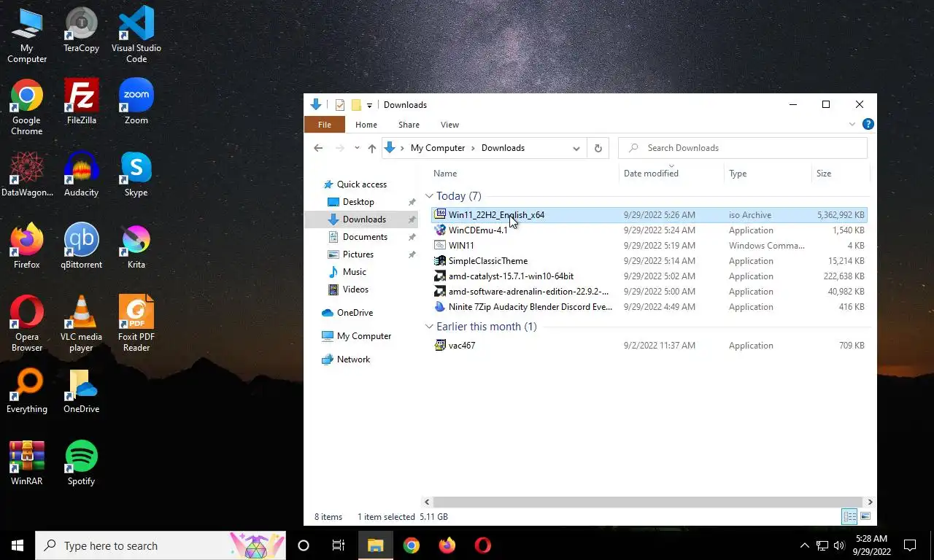
Task: Click New Folder quick access toolbar icon
Action: pyautogui.click(x=356, y=105)
